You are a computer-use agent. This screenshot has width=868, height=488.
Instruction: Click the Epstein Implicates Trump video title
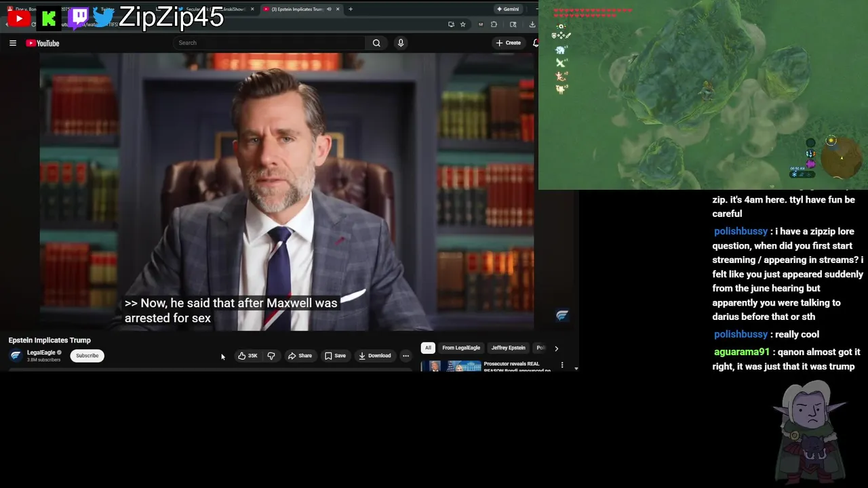(x=50, y=340)
